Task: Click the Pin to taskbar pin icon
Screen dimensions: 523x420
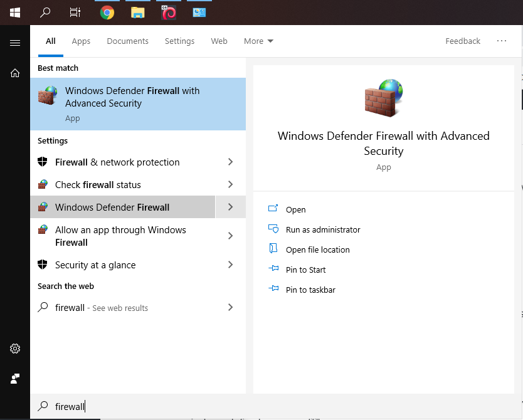Action: pyautogui.click(x=273, y=288)
